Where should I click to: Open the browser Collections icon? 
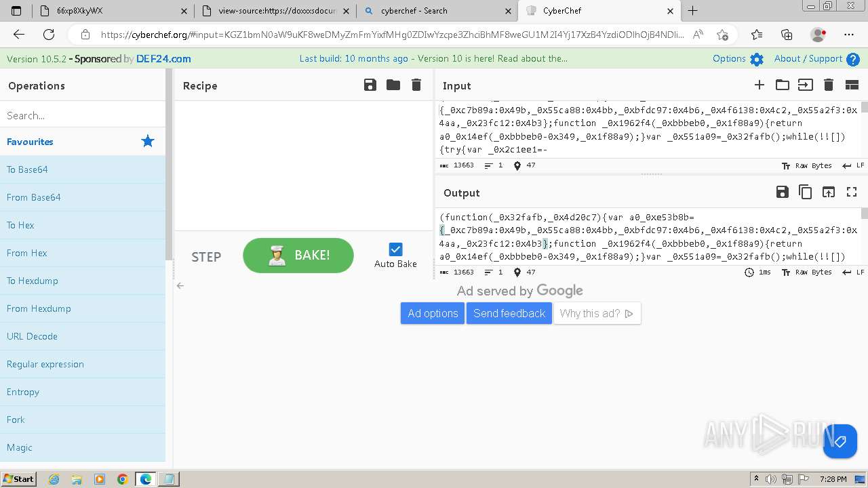pyautogui.click(x=787, y=35)
